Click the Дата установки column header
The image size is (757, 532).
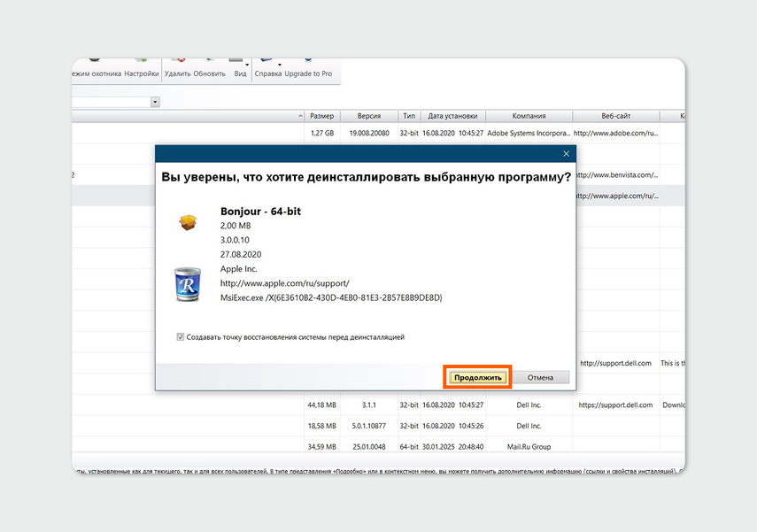point(452,116)
